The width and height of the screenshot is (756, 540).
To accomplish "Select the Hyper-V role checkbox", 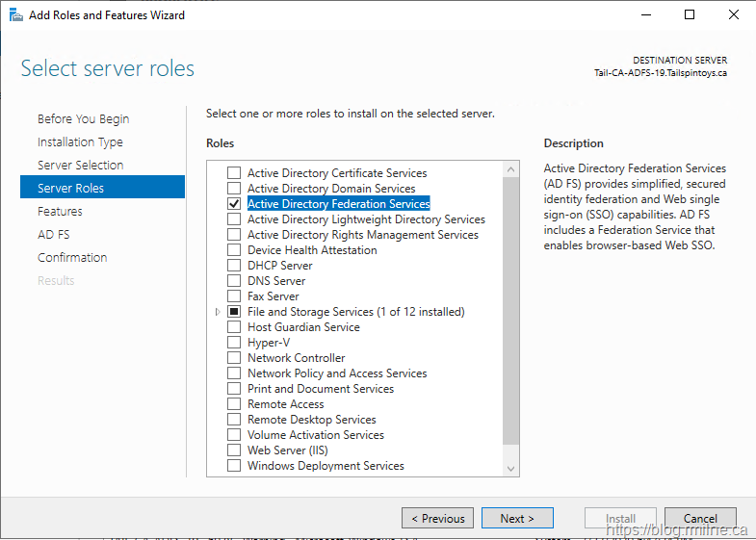I will 234,343.
